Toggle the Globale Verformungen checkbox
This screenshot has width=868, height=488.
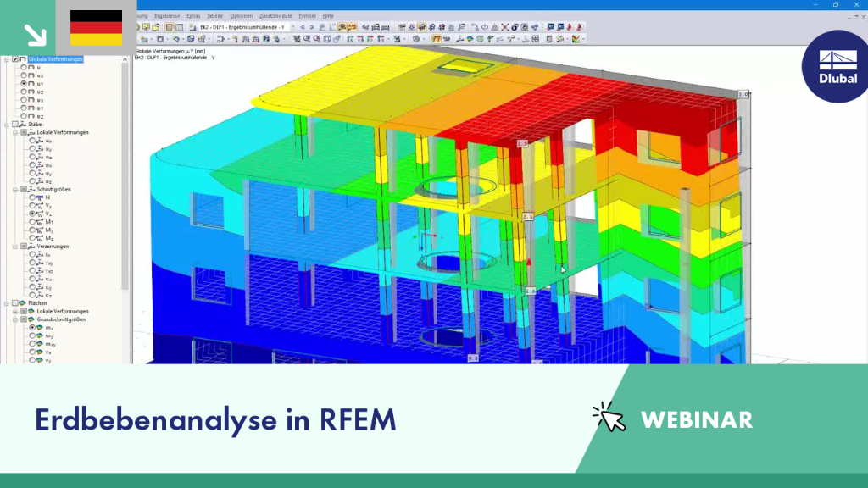[15, 59]
